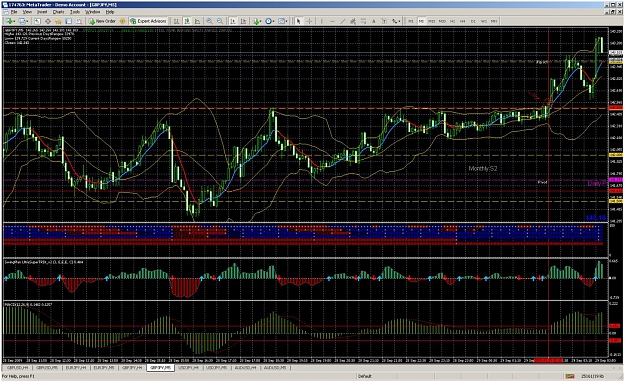Switch to the AUDUSD,M5 chart tab
The height and width of the screenshot is (381, 625).
click(x=274, y=367)
